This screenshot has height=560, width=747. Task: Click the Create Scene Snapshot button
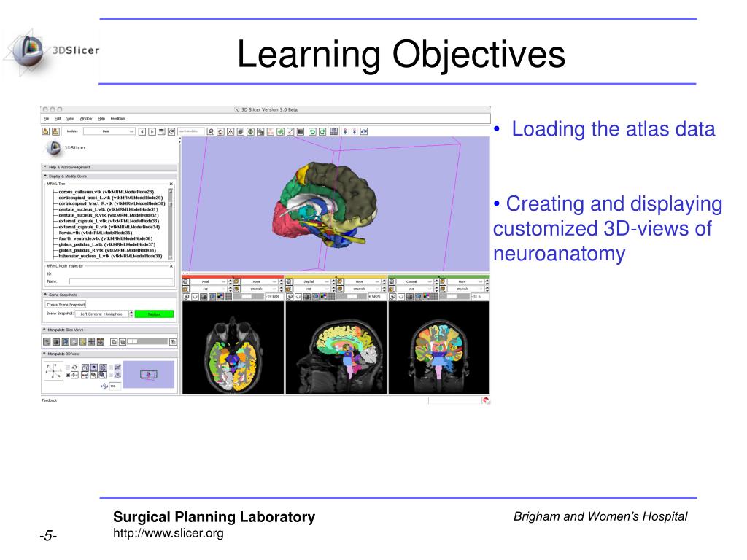point(66,305)
